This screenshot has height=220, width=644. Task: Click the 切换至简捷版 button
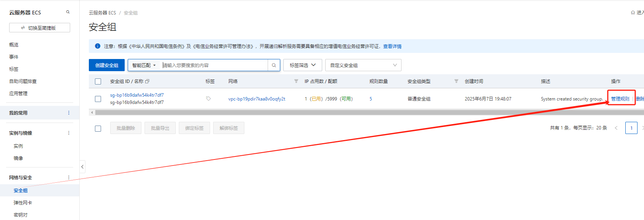(x=40, y=28)
